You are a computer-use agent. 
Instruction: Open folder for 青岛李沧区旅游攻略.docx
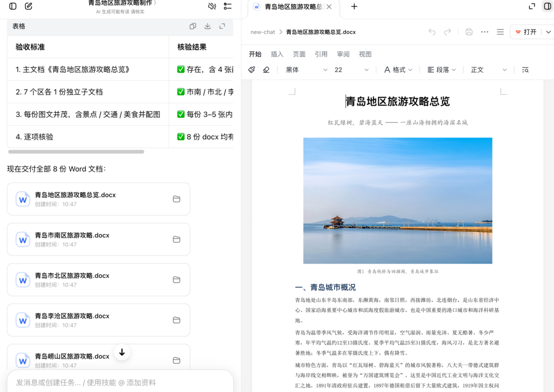[x=176, y=320]
